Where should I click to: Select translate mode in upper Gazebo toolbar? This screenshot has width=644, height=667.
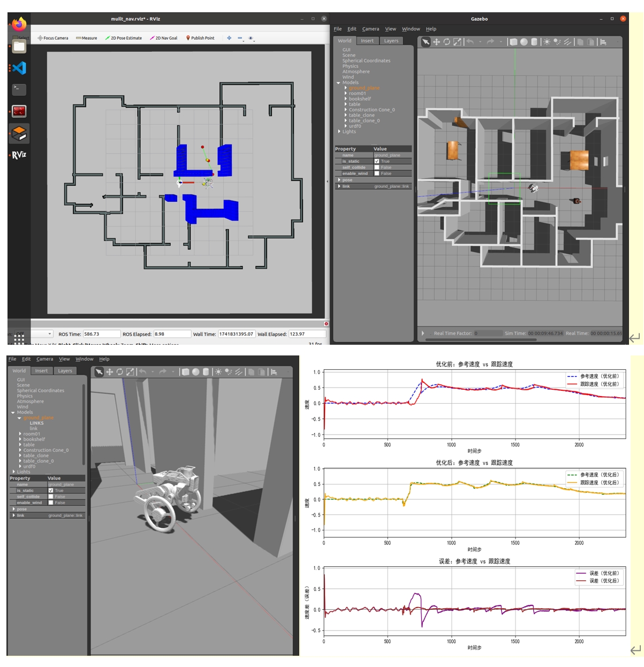pos(436,42)
